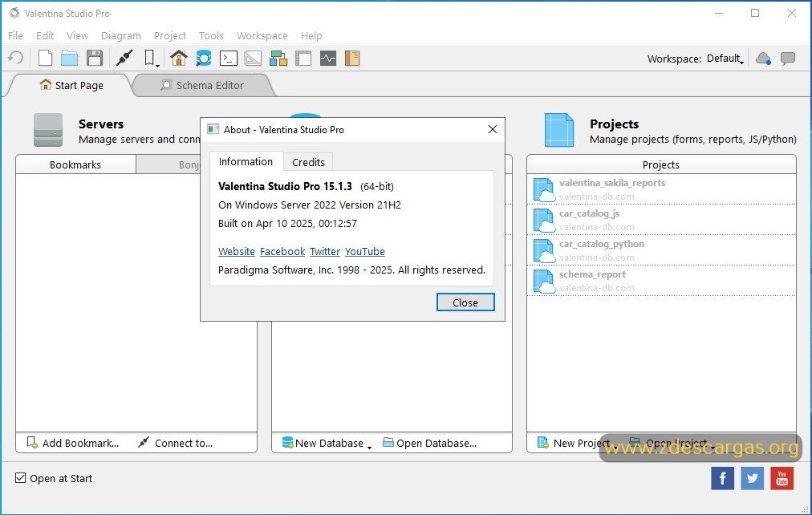Select the valentina_sakila_reports project

(661, 189)
